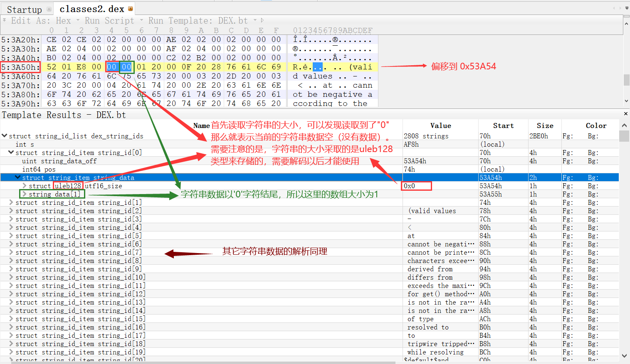This screenshot has width=630, height=364.
Task: Click the hex editor vertical scrollbar thumb
Action: [x=626, y=79]
